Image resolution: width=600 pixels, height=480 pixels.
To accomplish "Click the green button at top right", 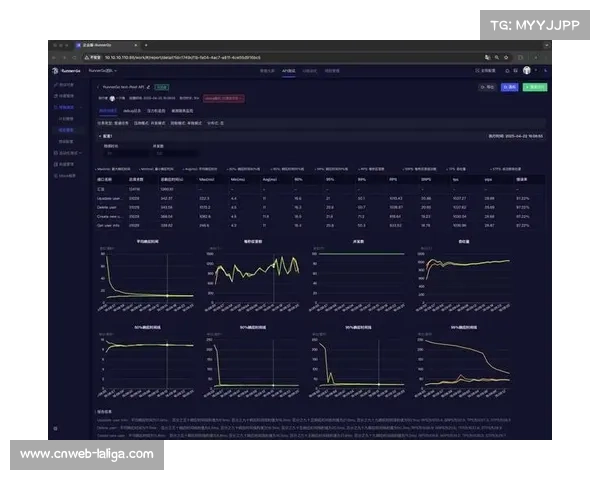I will (x=535, y=87).
